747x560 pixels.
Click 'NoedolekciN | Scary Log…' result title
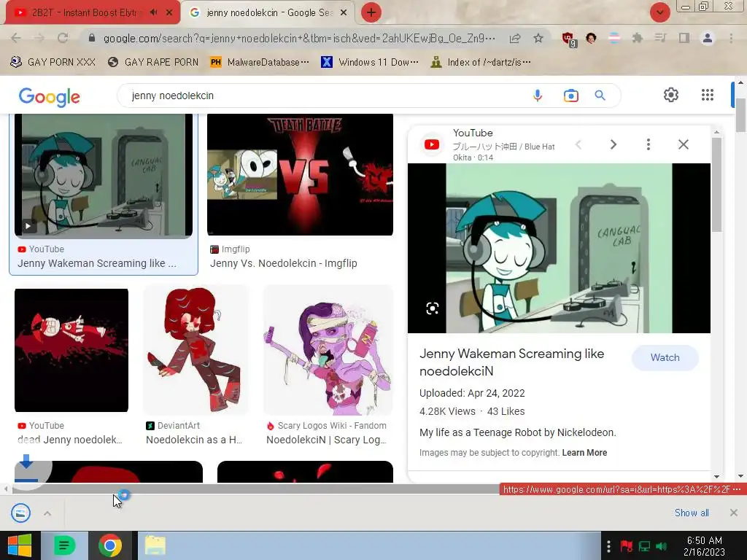pos(326,440)
